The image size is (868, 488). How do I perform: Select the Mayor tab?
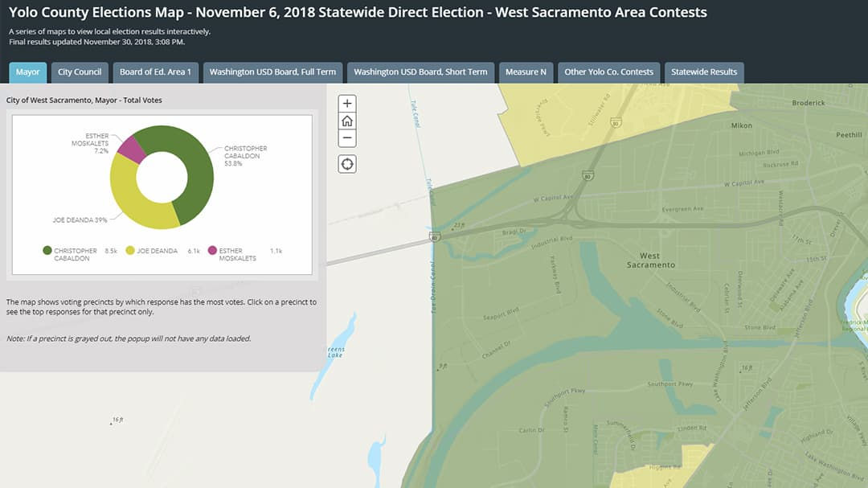point(27,72)
